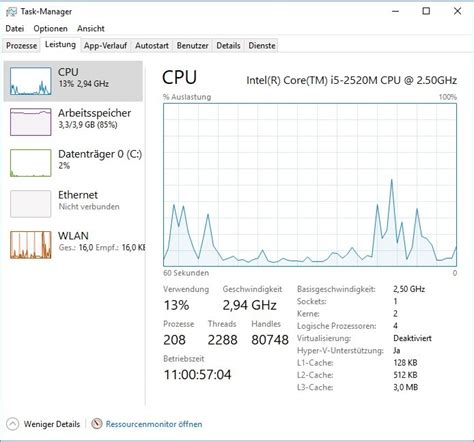Switch to the Details tab
The width and height of the screenshot is (474, 442).
pos(228,46)
